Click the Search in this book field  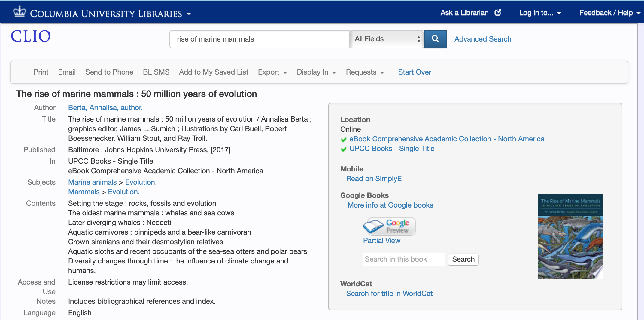(404, 259)
